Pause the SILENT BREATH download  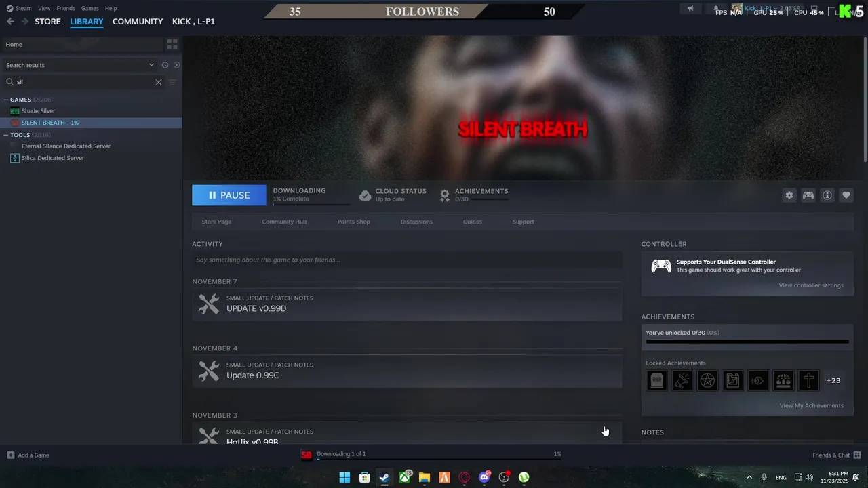[229, 195]
